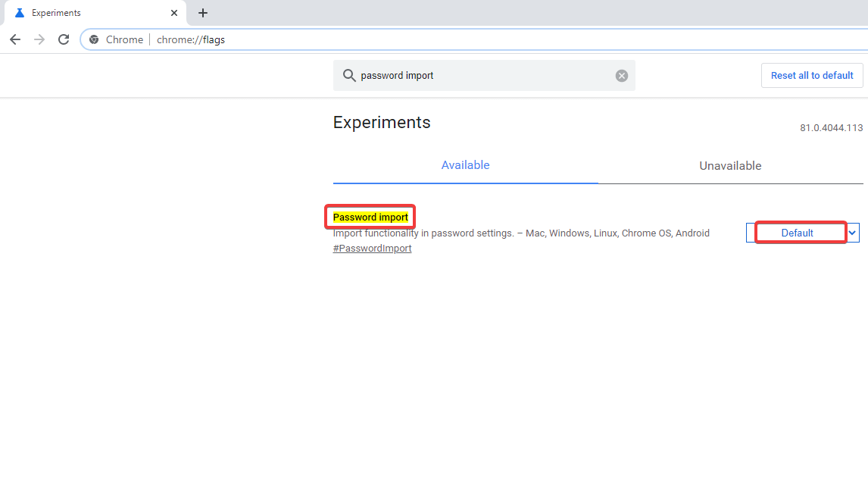Click the forward navigation arrow
Viewport: 868px width, 479px height.
(x=39, y=39)
